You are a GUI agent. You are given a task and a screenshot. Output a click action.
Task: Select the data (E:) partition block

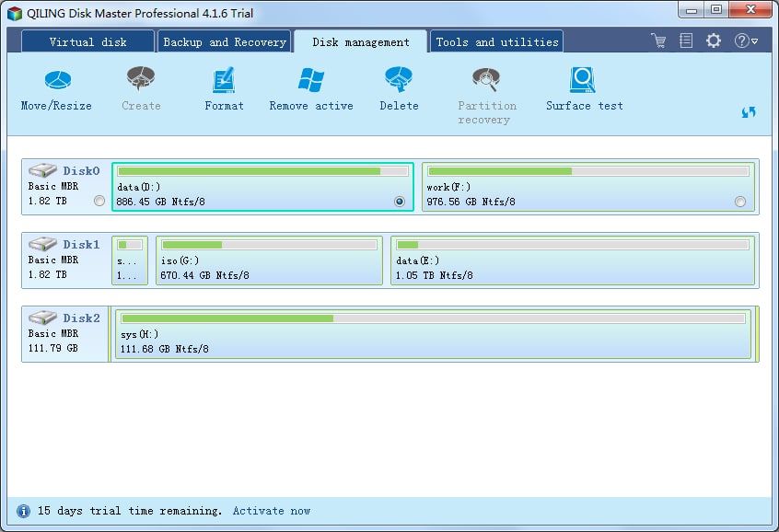[573, 260]
